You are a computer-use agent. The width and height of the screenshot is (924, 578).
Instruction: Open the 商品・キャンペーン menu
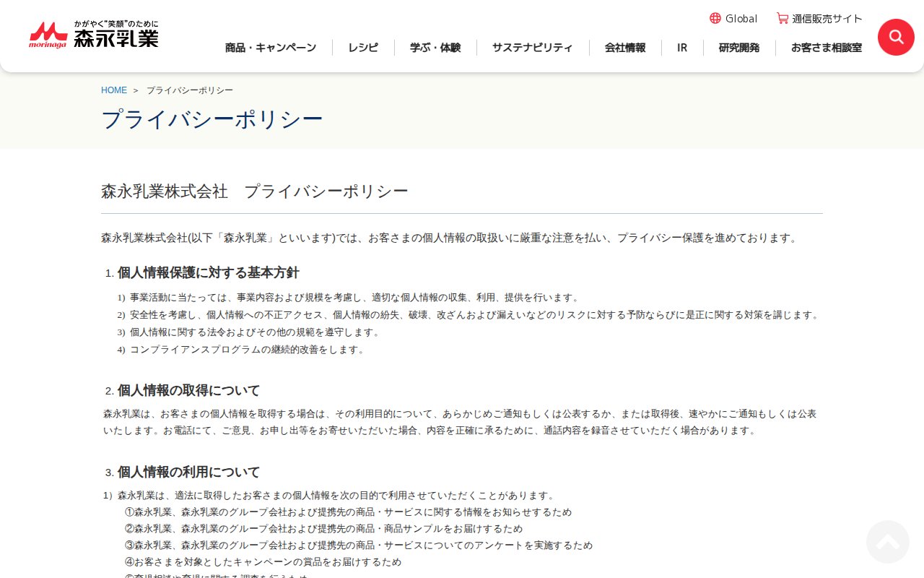click(271, 48)
